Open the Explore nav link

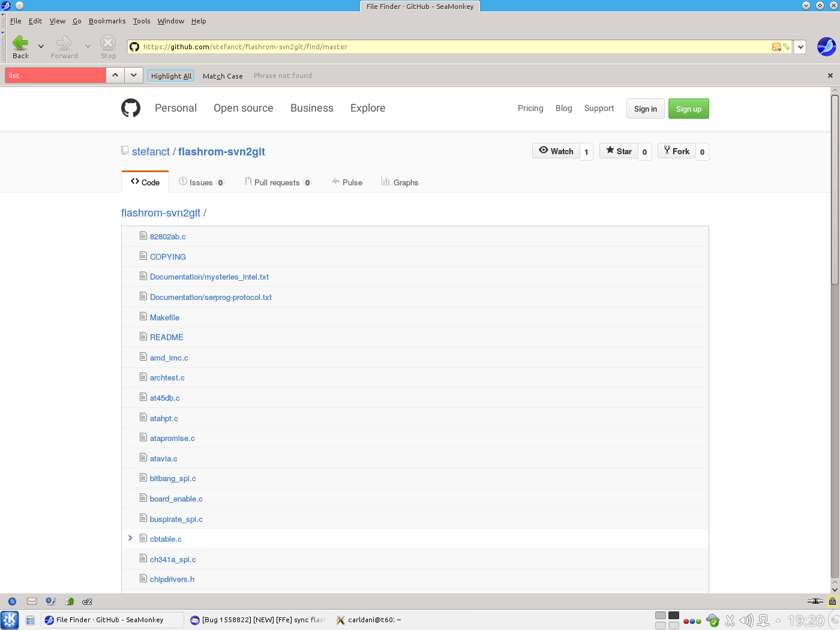tap(368, 108)
